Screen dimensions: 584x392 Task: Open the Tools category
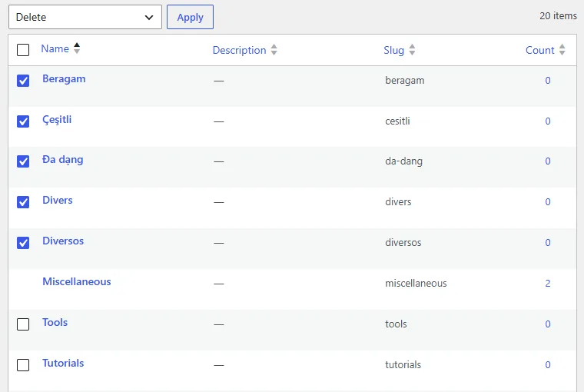55,322
